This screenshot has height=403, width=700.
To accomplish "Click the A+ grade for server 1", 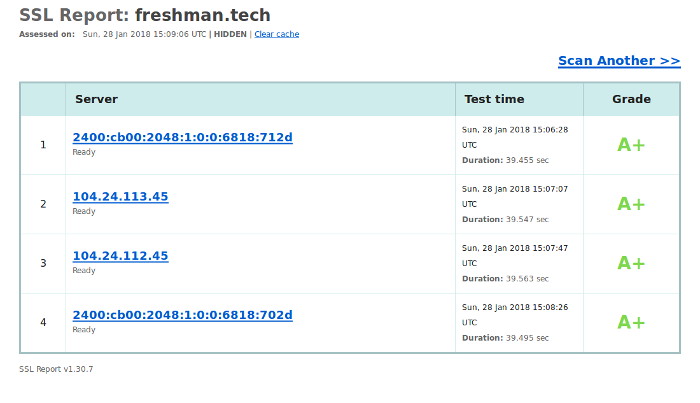I will pyautogui.click(x=631, y=145).
